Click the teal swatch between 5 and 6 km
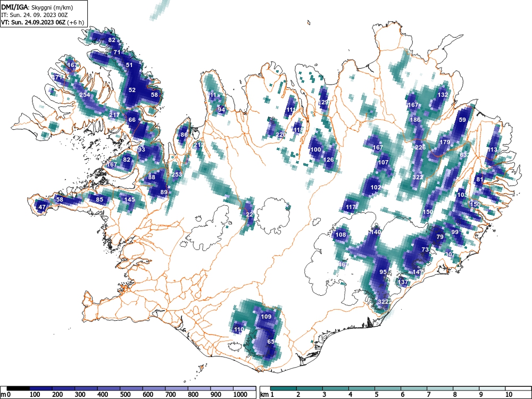 point(388,388)
